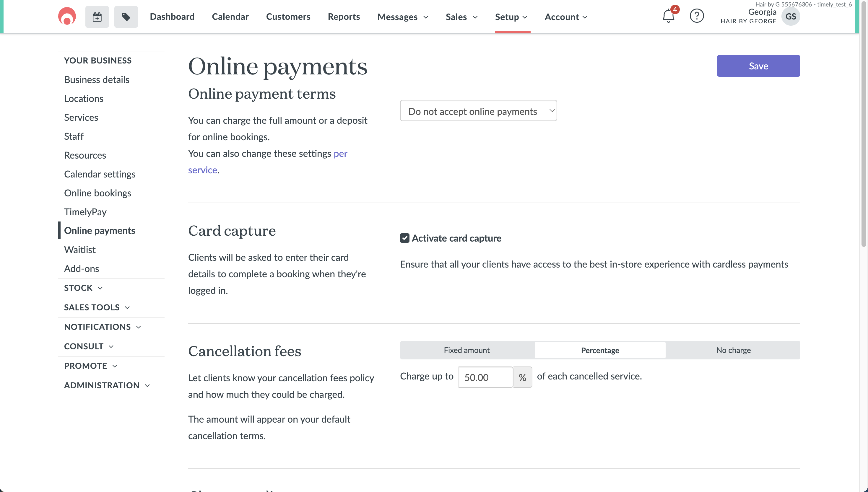Go to the Reports tab
Viewport: 868px width, 492px height.
[x=343, y=17]
